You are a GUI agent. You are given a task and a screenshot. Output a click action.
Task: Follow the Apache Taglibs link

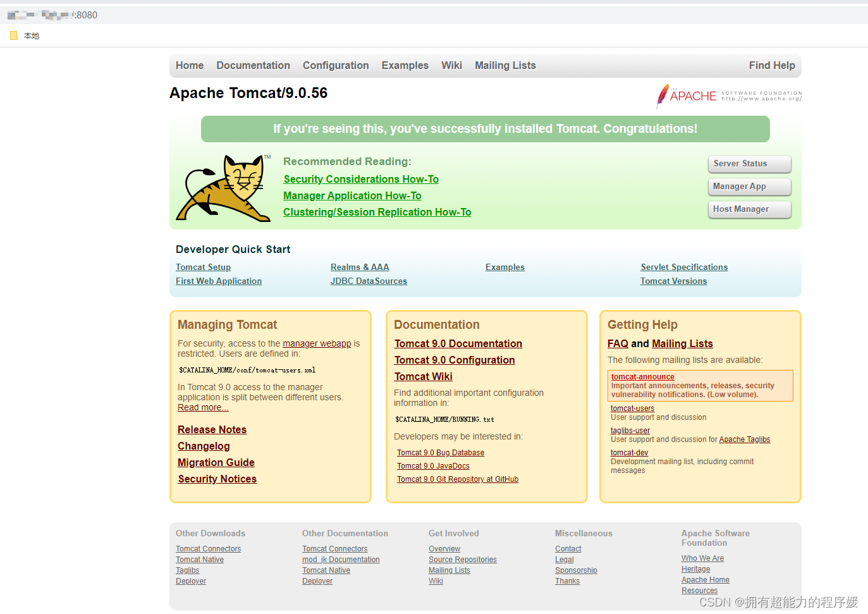745,439
